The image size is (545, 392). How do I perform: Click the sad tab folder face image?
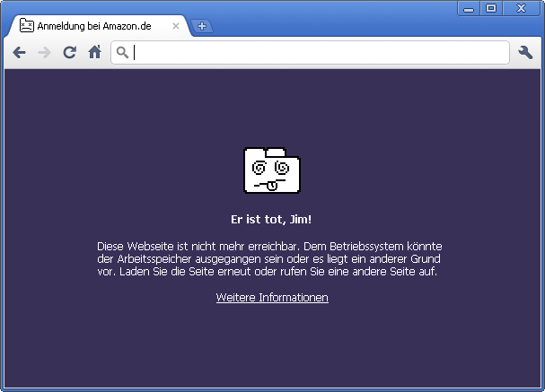pos(272,170)
